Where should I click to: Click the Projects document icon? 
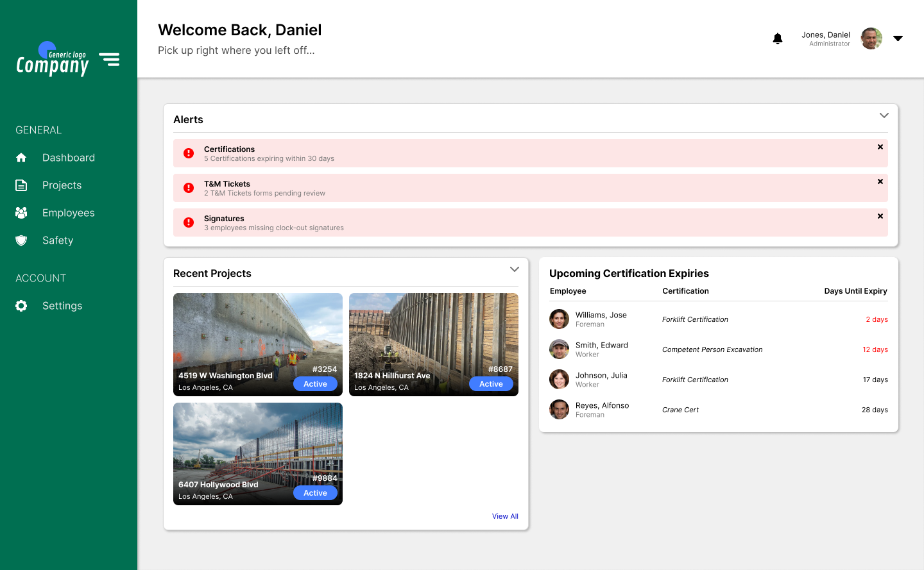(x=21, y=185)
